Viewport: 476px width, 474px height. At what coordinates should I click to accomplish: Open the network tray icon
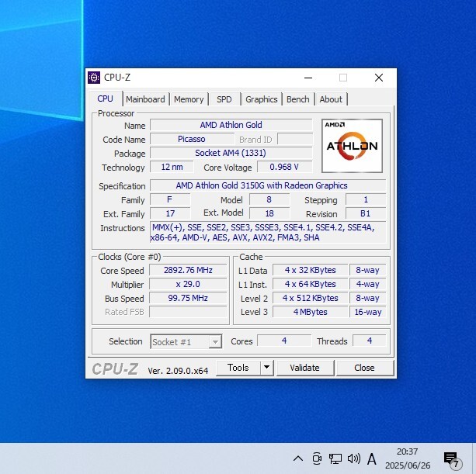coord(335,458)
